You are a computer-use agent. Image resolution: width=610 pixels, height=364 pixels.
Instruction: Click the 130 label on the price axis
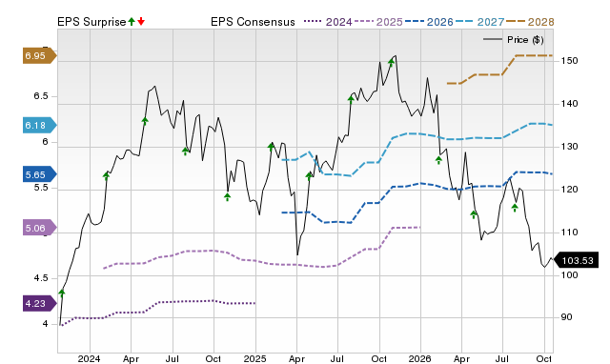[569, 147]
